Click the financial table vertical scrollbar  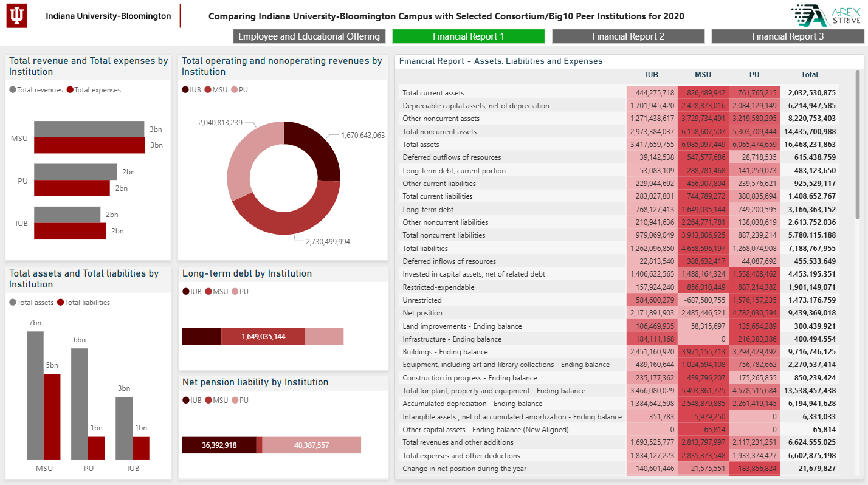click(x=858, y=145)
